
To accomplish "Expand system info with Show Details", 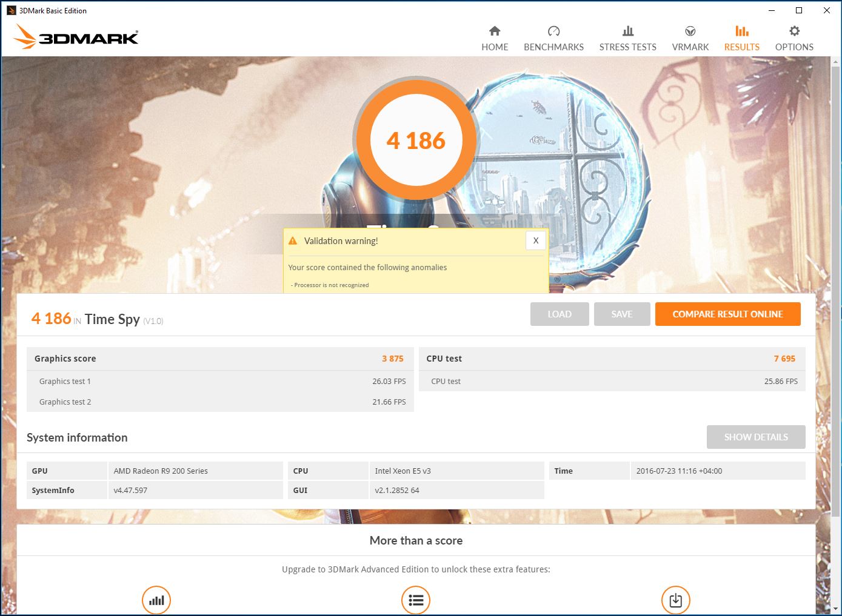I will pyautogui.click(x=756, y=437).
